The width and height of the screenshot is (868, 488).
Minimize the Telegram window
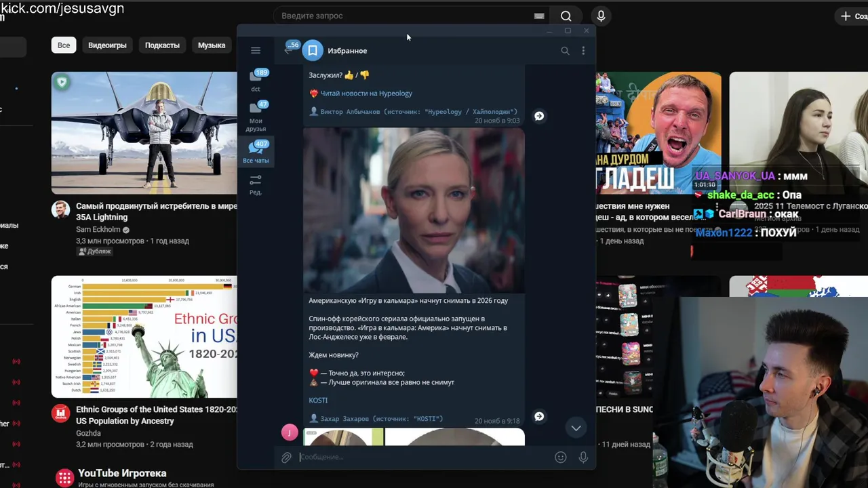tap(549, 31)
